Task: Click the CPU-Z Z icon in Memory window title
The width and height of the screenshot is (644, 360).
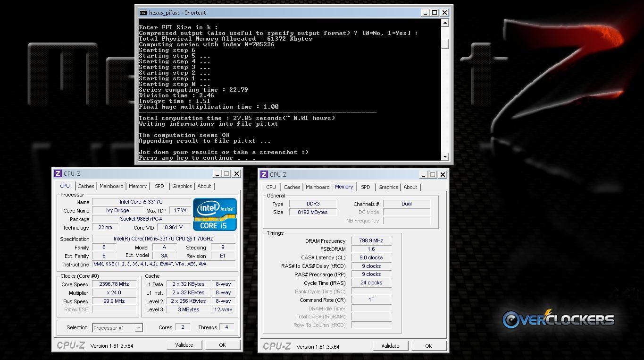Action: [x=264, y=174]
